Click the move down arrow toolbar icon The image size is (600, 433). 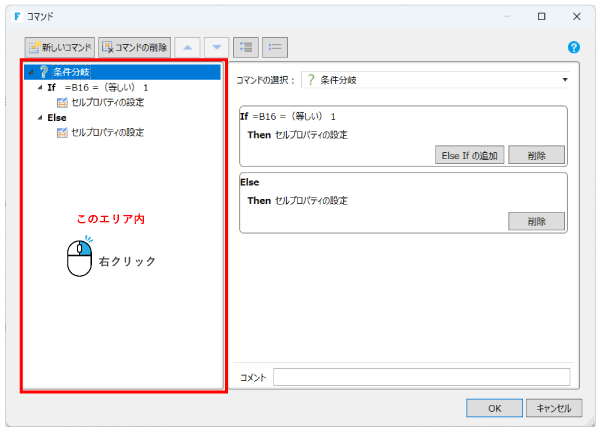point(216,47)
